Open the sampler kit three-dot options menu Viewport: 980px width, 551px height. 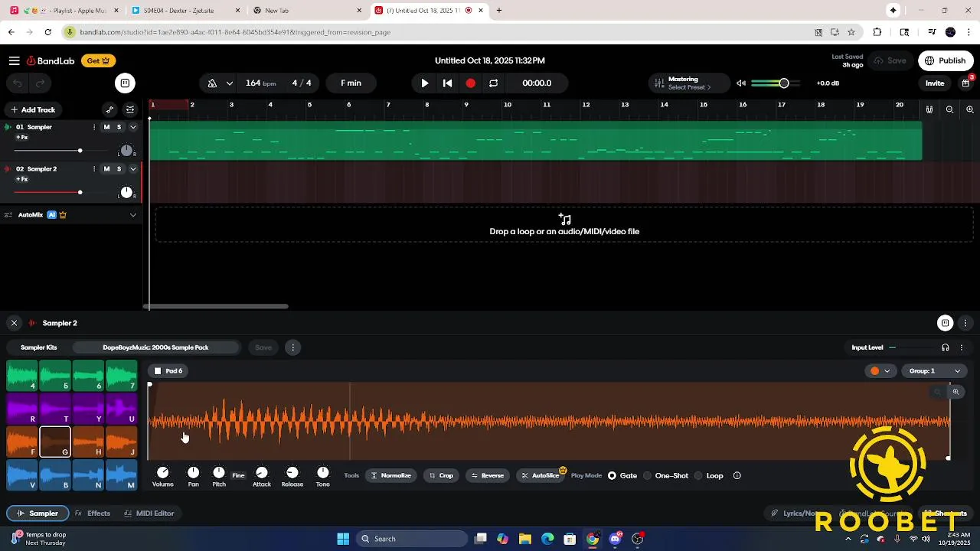292,347
